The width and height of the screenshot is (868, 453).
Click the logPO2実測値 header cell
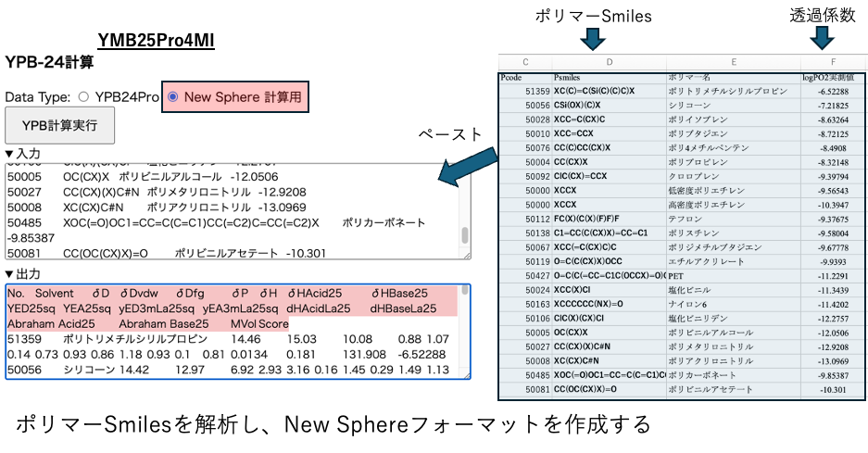pyautogui.click(x=833, y=78)
